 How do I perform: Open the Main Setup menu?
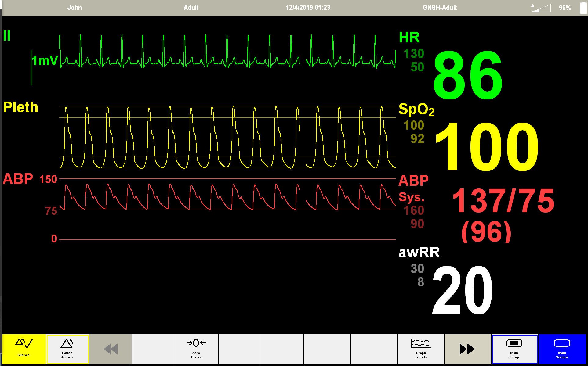point(514,349)
